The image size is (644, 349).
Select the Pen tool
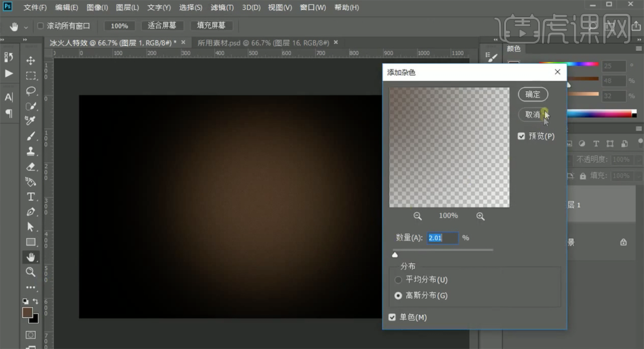(x=31, y=212)
